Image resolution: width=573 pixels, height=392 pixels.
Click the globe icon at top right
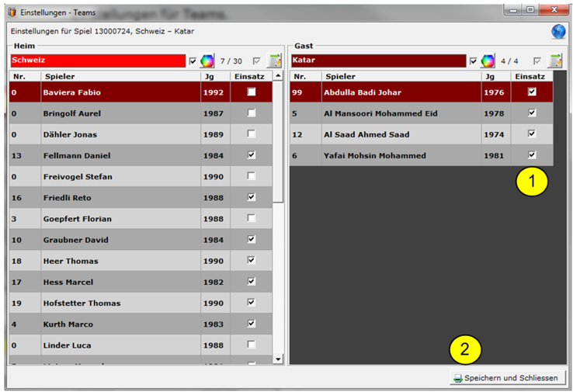[x=558, y=32]
